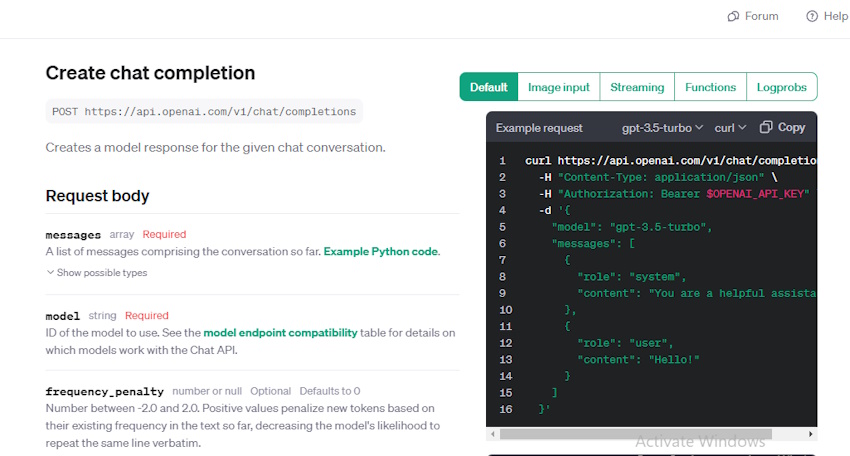850x456 pixels.
Task: Open the curl language dropdown
Action: point(730,127)
